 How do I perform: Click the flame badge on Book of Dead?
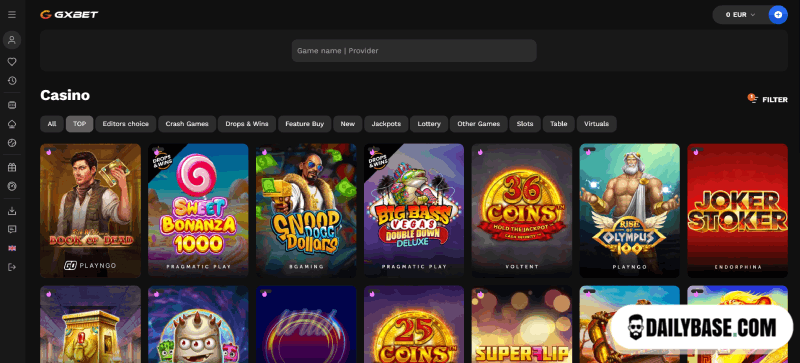coord(48,152)
